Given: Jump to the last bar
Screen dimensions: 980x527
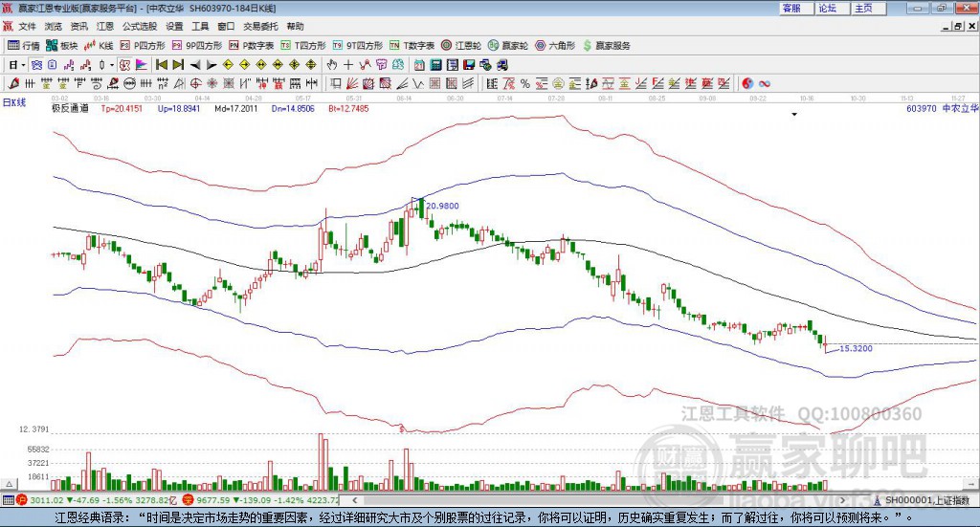Looking at the screenshot, I should coord(178,65).
